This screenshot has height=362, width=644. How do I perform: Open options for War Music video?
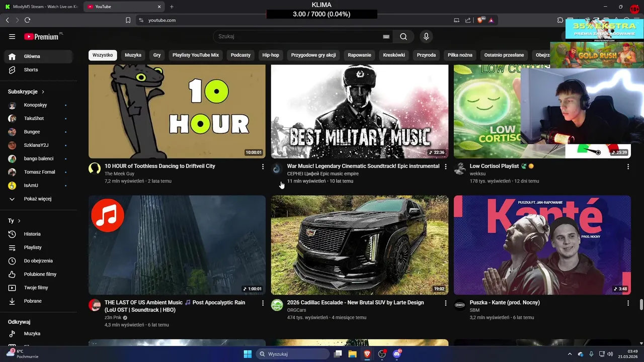tap(445, 166)
